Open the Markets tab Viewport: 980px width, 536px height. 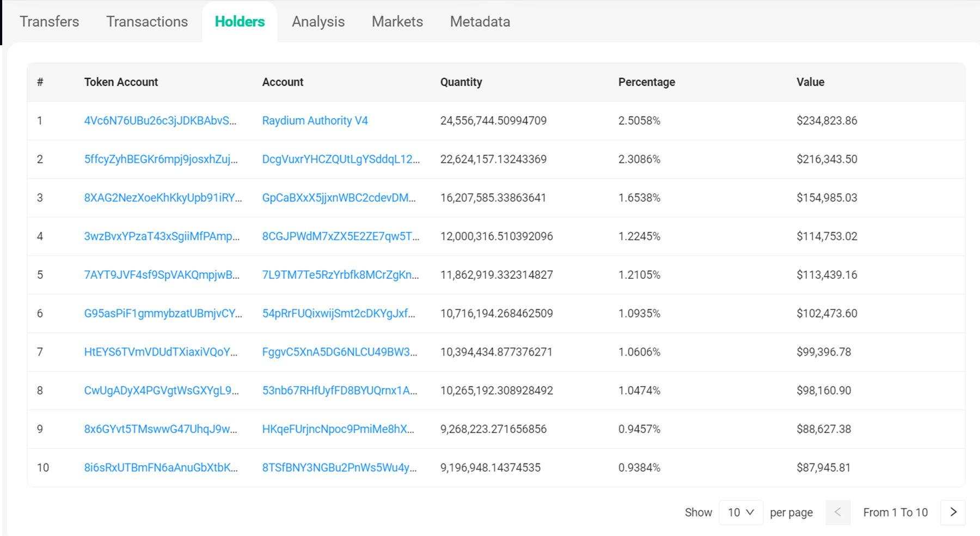click(x=397, y=22)
